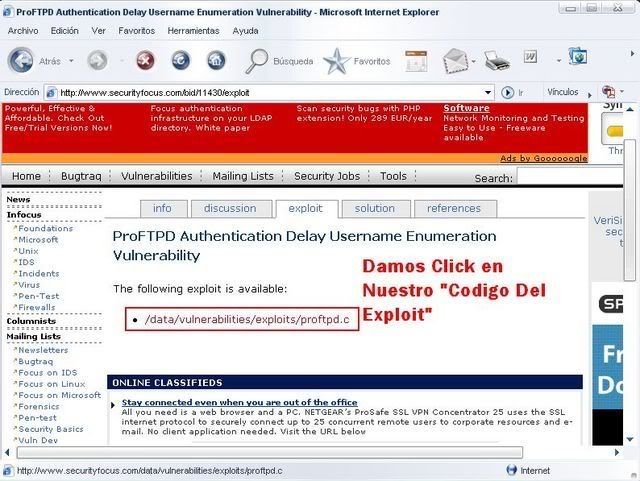
Task: Open Mailing Lists navigation link
Action: [243, 176]
